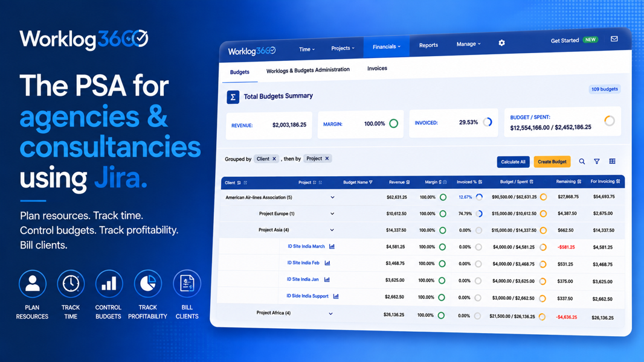The image size is (644, 362).
Task: Open the filter funnel icon
Action: (x=597, y=162)
